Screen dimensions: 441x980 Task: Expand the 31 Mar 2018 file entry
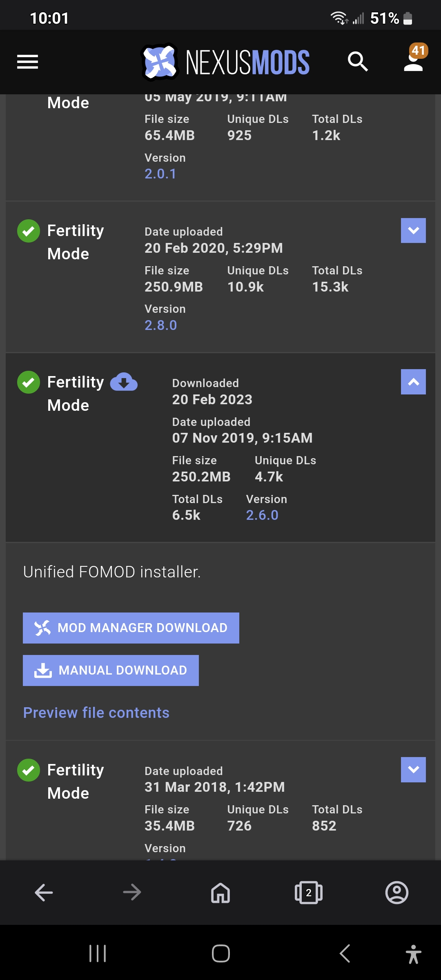pyautogui.click(x=413, y=769)
